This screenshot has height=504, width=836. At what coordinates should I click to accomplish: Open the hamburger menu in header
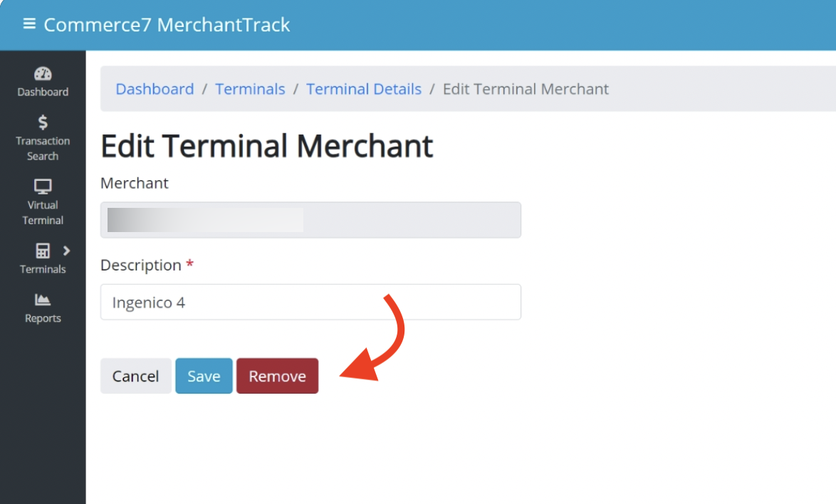click(29, 24)
